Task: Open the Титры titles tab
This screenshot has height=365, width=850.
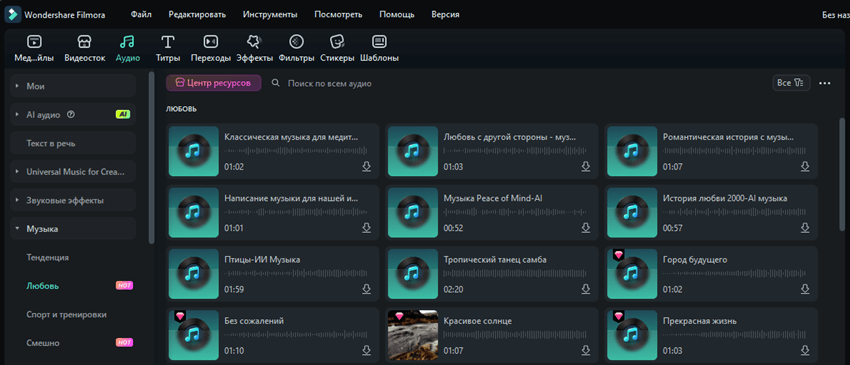Action: (168, 48)
